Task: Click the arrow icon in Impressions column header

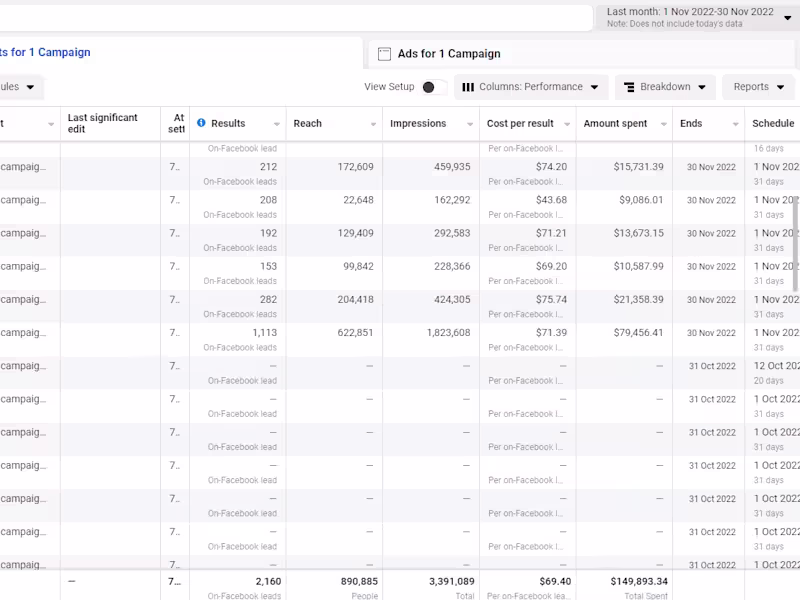Action: pyautogui.click(x=469, y=124)
